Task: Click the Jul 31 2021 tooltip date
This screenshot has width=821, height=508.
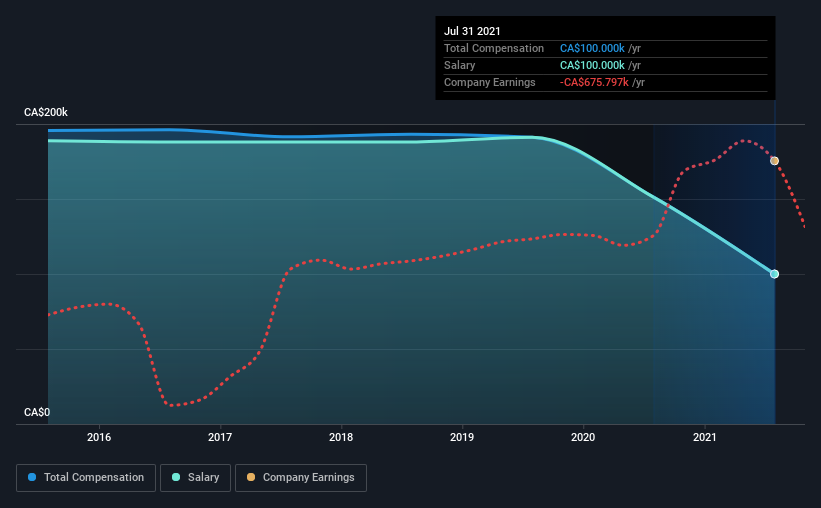Action: tap(472, 31)
